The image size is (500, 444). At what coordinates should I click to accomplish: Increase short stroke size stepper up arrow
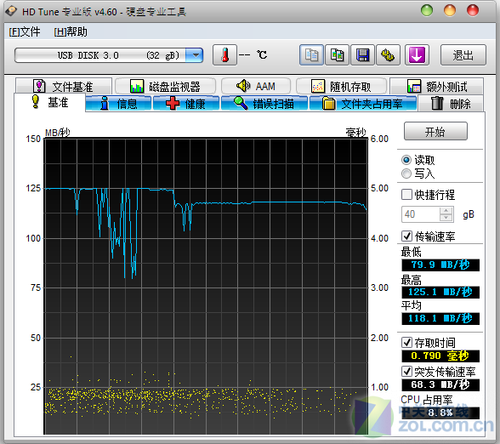pyautogui.click(x=446, y=211)
